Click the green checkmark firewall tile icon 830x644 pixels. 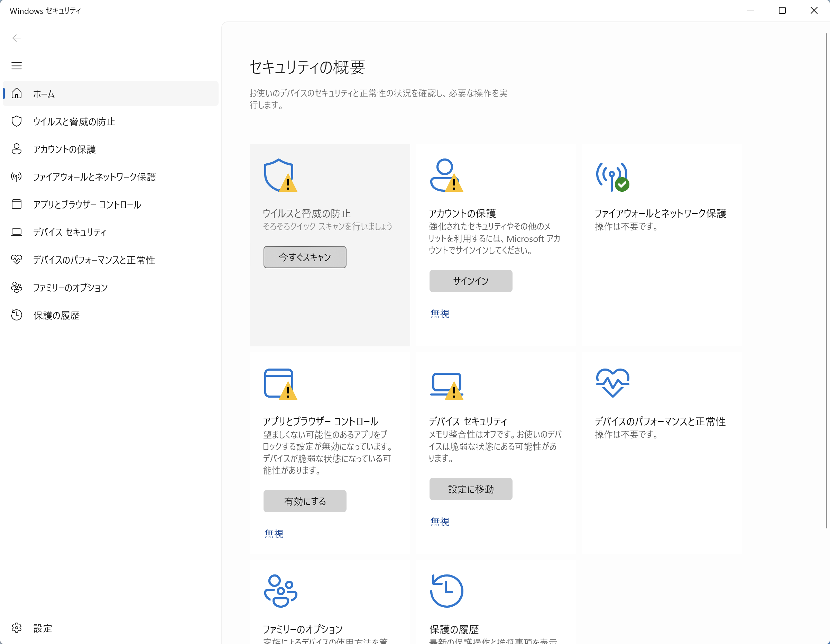click(x=612, y=177)
